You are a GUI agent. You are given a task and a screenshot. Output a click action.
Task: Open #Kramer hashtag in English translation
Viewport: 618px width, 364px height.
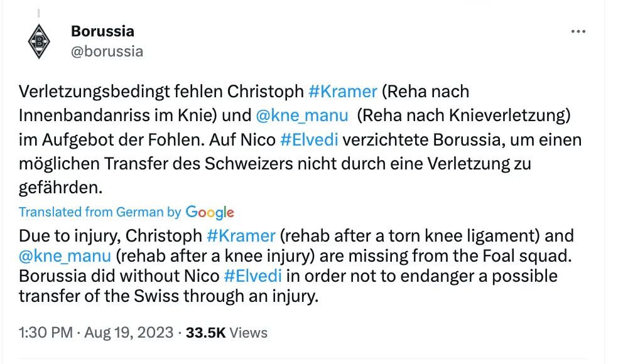point(241,236)
